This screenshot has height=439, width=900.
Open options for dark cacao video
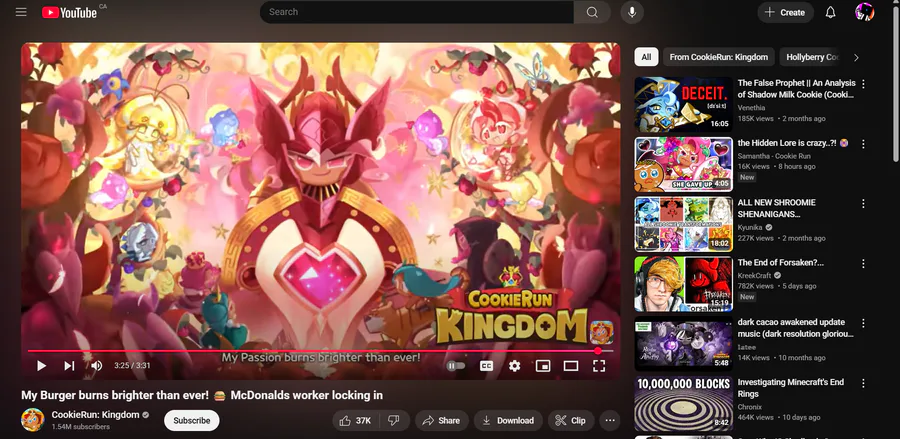click(x=863, y=323)
